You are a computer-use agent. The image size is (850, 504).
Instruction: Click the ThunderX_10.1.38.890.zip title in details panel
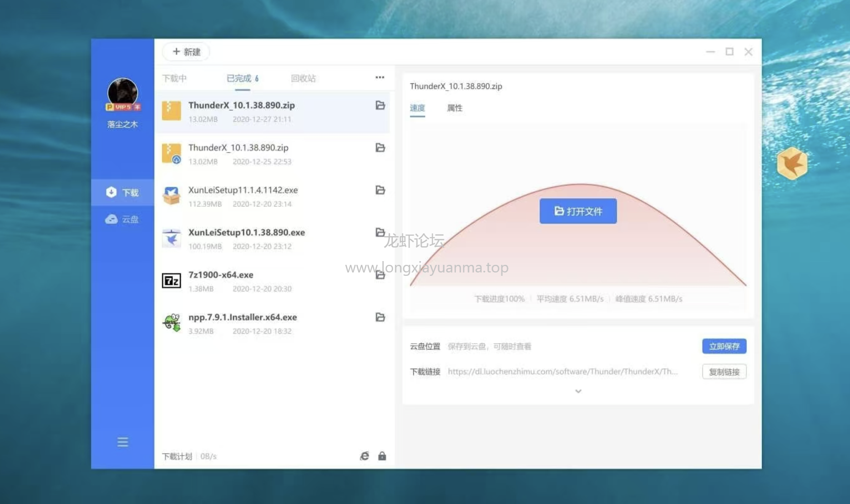456,86
